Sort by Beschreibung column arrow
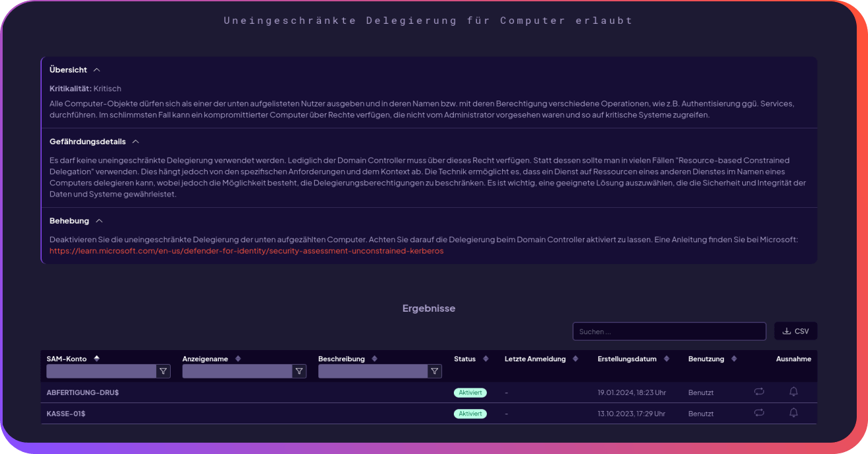 (374, 359)
